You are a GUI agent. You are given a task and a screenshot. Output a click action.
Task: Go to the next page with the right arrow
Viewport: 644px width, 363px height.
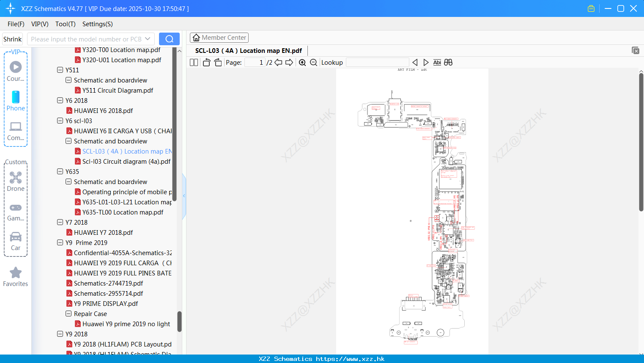coord(289,63)
